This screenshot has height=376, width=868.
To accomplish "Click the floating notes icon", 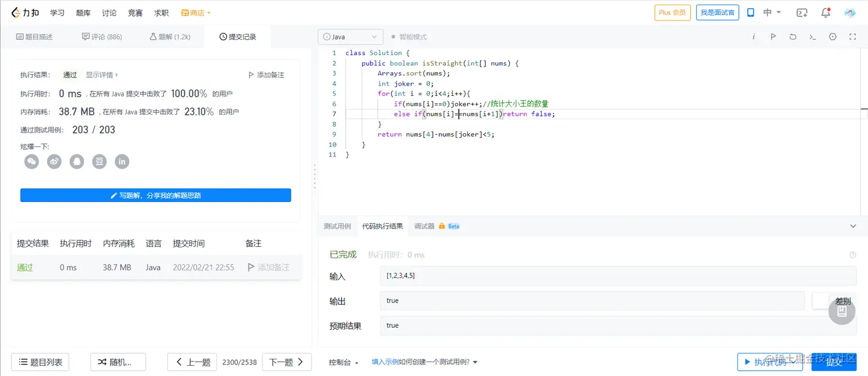I will pyautogui.click(x=842, y=312).
